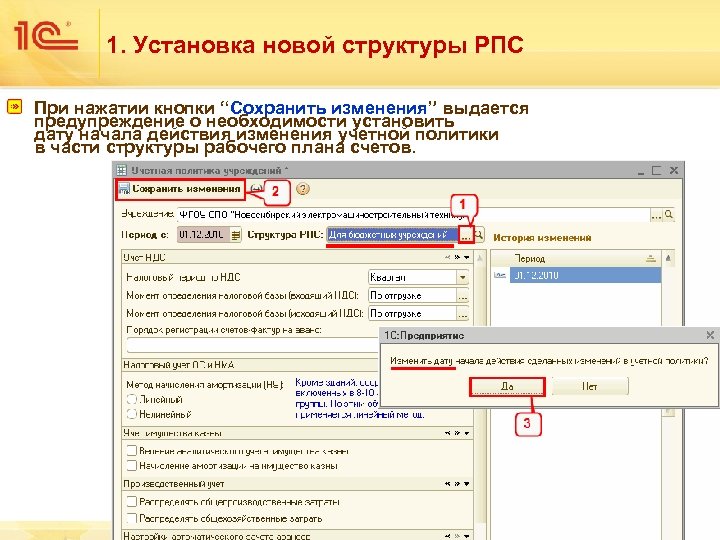720x540 pixels.
Task: Click По отгрузке field for входящий НДС
Action: 413,296
